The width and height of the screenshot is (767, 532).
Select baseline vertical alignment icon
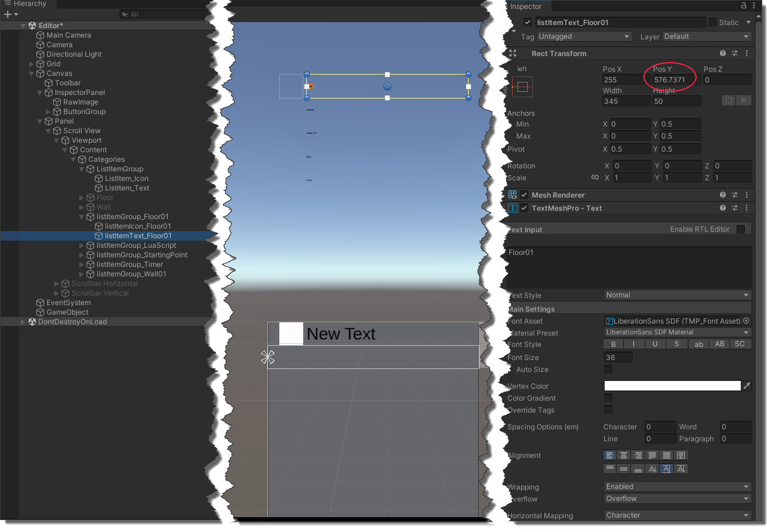[652, 469]
